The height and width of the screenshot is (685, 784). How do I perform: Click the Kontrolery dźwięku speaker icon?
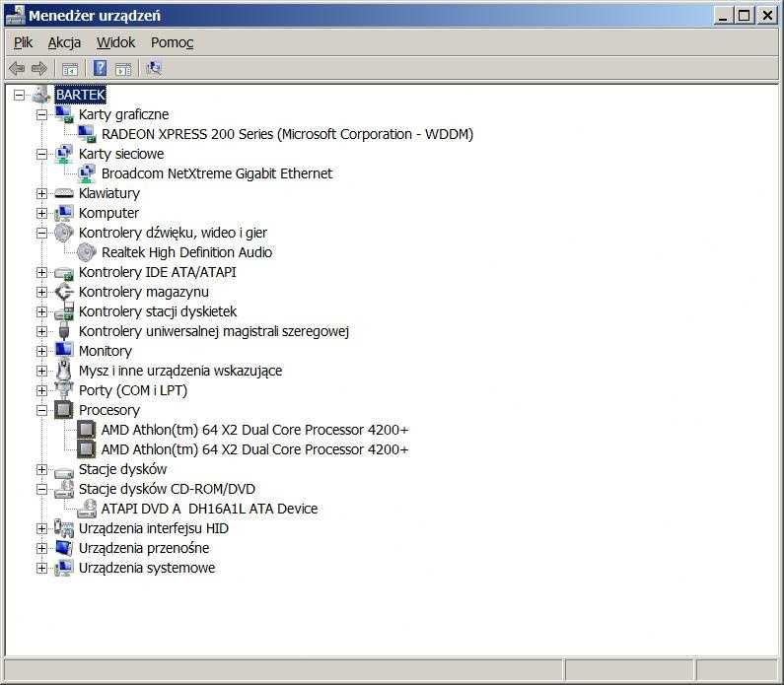[64, 233]
